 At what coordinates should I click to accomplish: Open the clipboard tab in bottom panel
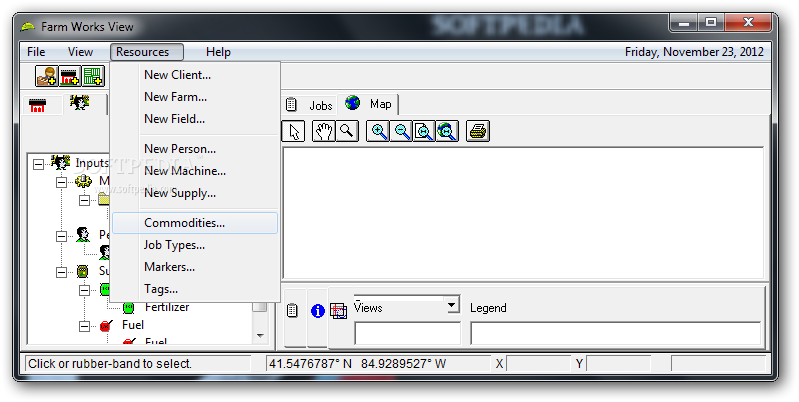click(x=292, y=310)
